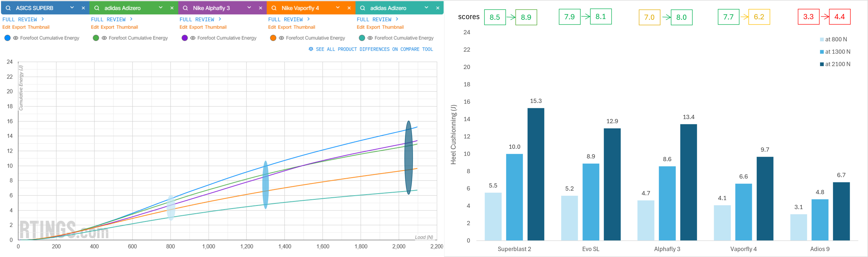Viewport: 868px width, 257px height.
Task: Select the Nike Alphafly 3 purple tab
Action: 211,8
